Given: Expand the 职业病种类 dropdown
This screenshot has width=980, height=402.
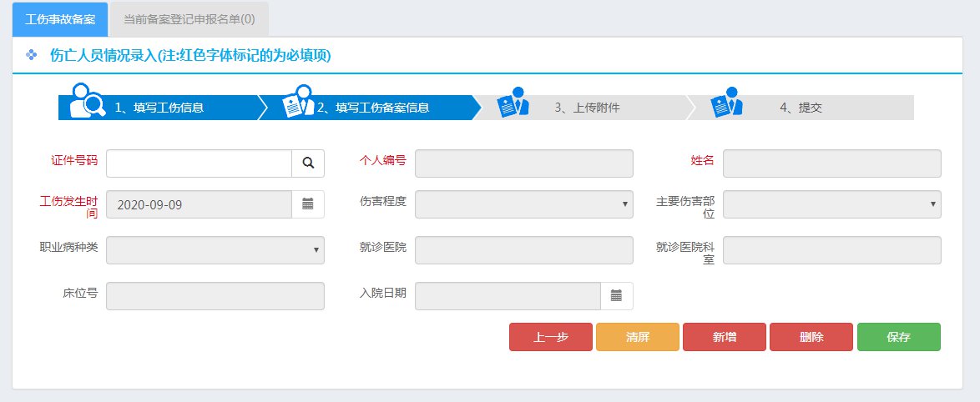Looking at the screenshot, I should click(215, 250).
